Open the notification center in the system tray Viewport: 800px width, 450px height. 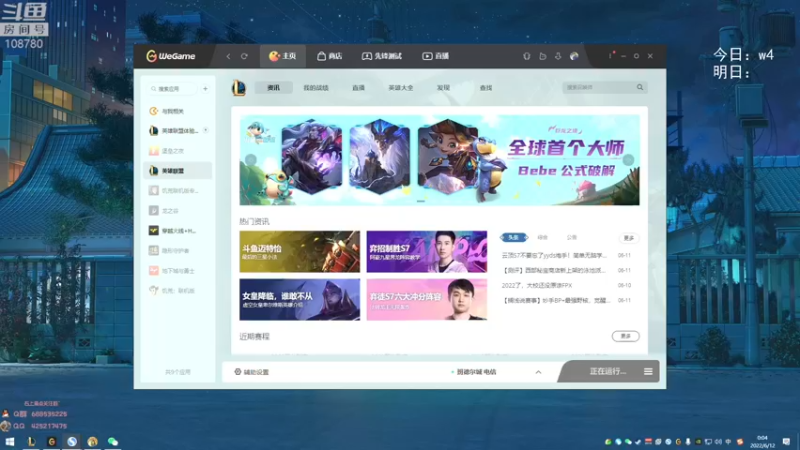pyautogui.click(x=786, y=441)
